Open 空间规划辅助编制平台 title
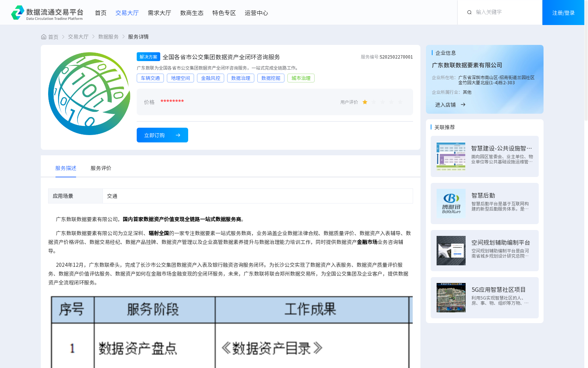The image size is (588, 368). [501, 243]
